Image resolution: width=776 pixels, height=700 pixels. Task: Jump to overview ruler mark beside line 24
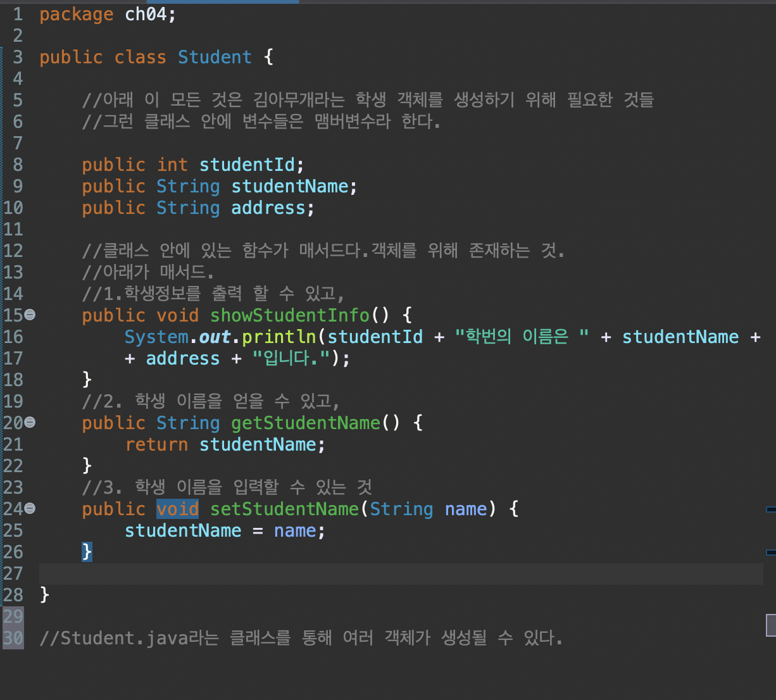[x=770, y=509]
